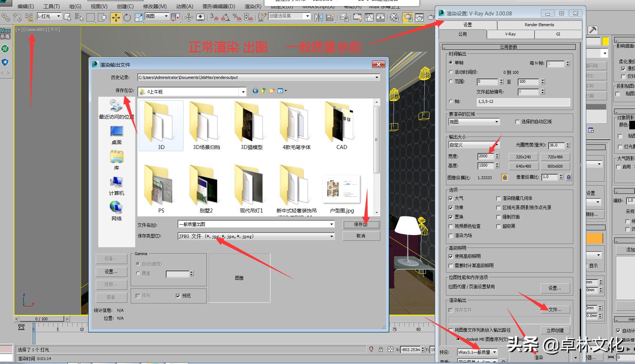Screen dimensions: 635x364
Task: Click the Render Setup toolbar icon
Action: (408, 17)
